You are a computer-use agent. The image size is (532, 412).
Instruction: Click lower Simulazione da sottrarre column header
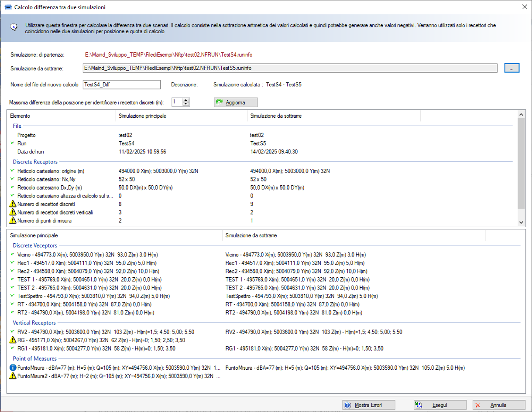click(x=354, y=235)
